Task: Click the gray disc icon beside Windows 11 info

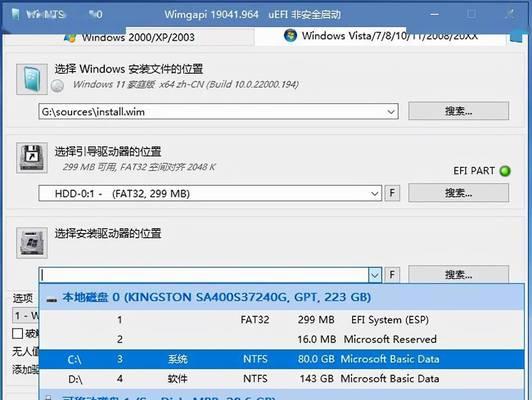Action: click(57, 85)
